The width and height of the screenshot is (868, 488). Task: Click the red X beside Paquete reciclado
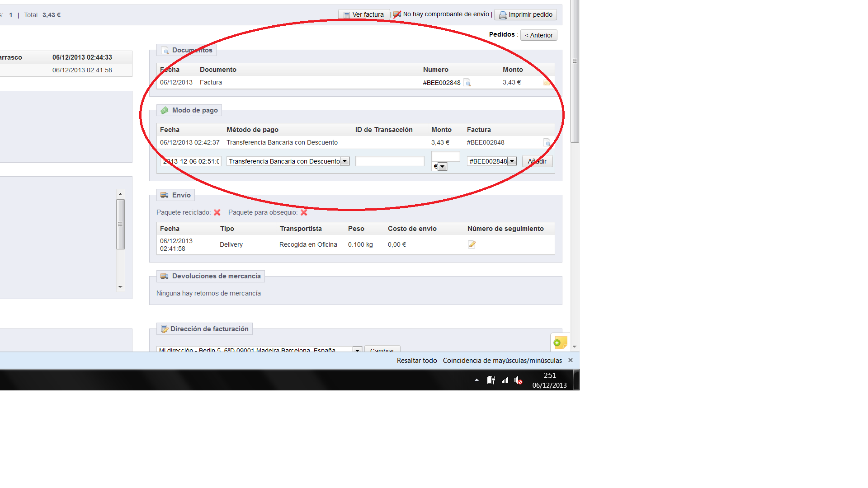(x=217, y=212)
